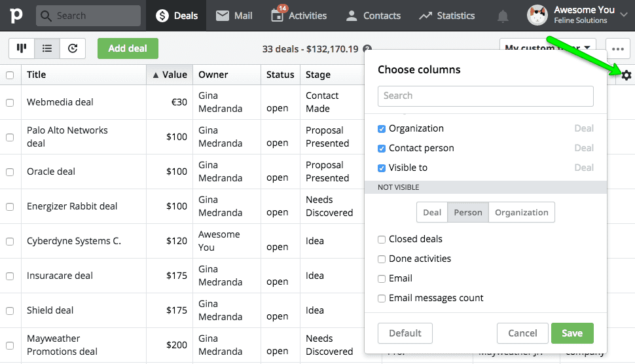
Task: Click the $120 value cell
Action: pos(177,241)
